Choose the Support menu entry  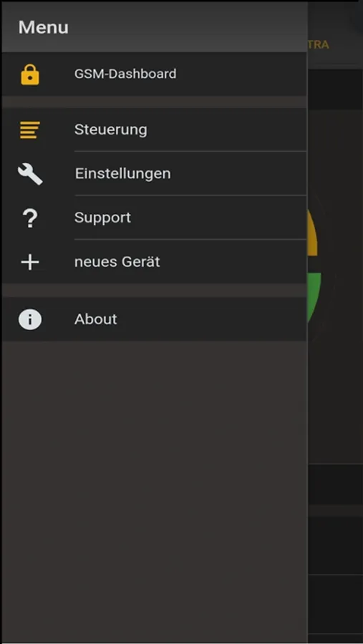[x=154, y=218]
